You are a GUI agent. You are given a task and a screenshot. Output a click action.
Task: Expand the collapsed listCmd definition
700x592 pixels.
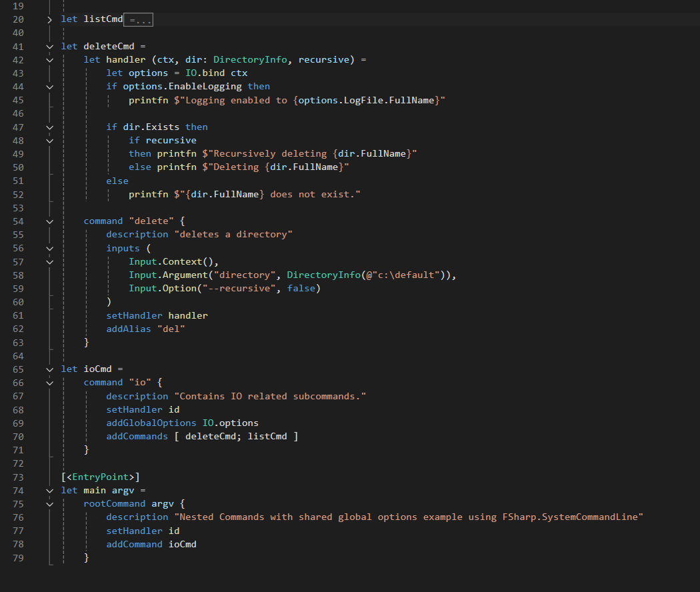(49, 19)
